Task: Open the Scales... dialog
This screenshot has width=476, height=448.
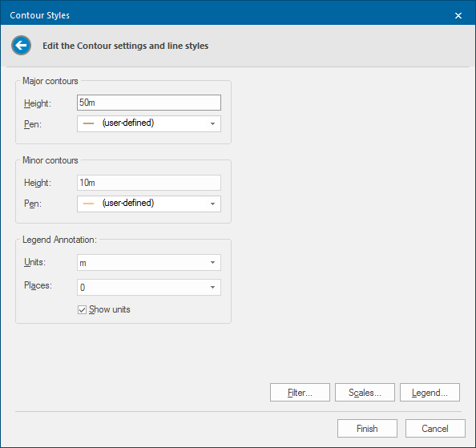Action: [365, 393]
